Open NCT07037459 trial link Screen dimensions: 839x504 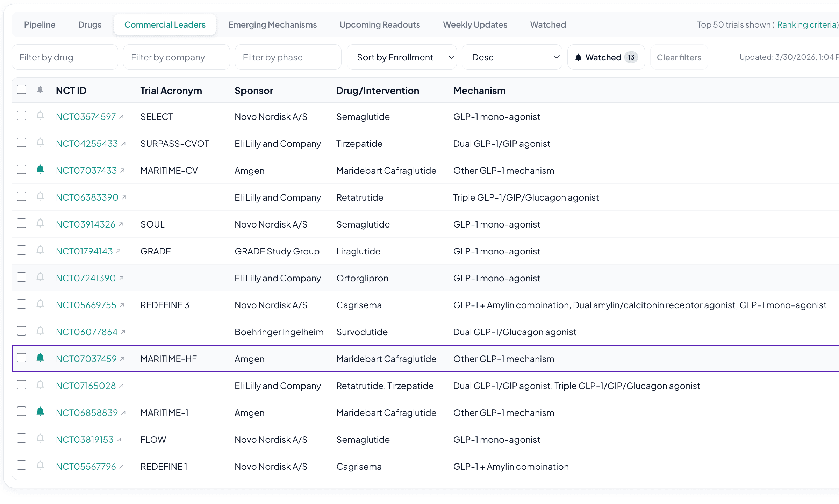click(x=86, y=359)
